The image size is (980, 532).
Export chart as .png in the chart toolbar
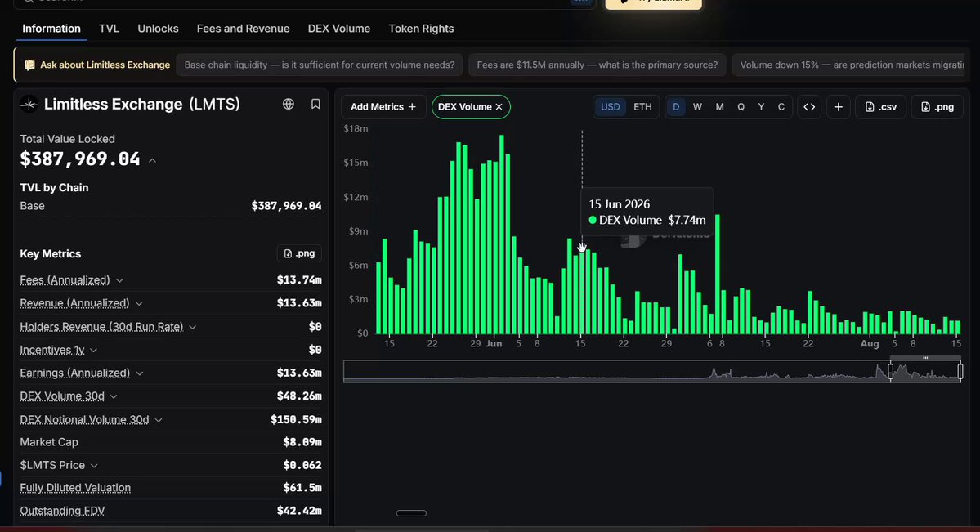click(937, 107)
